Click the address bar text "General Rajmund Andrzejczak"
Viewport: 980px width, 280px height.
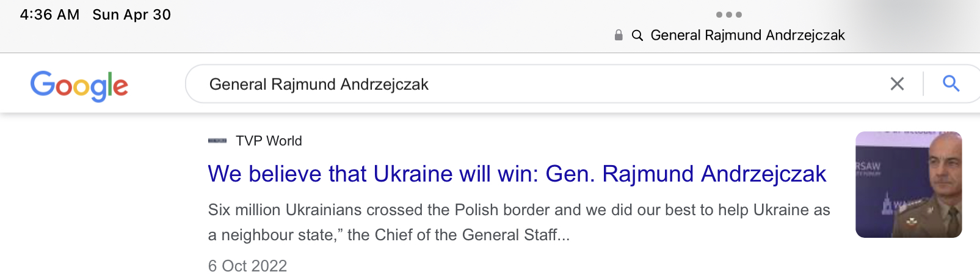coord(747,35)
